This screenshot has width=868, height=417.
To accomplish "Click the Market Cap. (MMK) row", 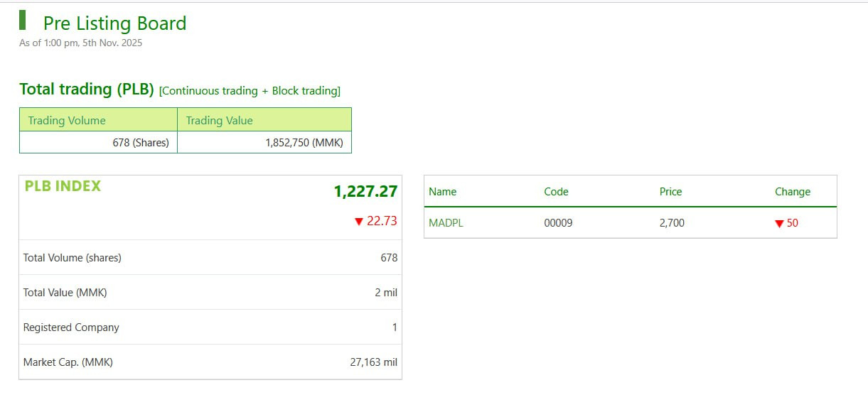I will 210,362.
